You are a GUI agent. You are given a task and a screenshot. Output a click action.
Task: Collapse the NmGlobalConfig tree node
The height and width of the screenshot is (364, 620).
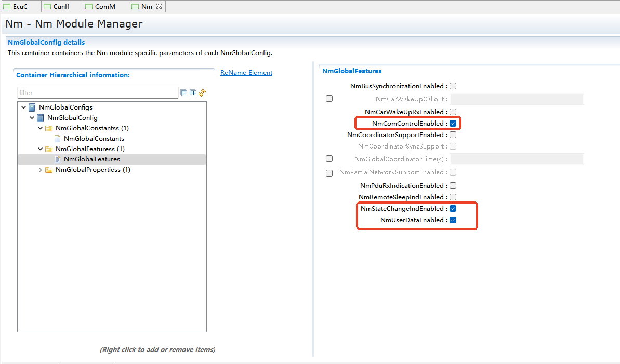pyautogui.click(x=32, y=118)
